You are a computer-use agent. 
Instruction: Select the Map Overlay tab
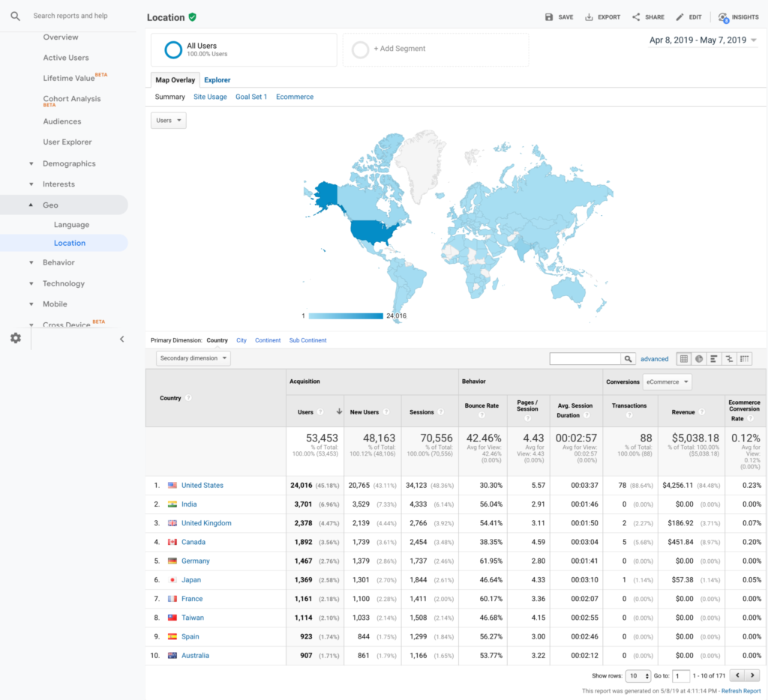pos(175,79)
